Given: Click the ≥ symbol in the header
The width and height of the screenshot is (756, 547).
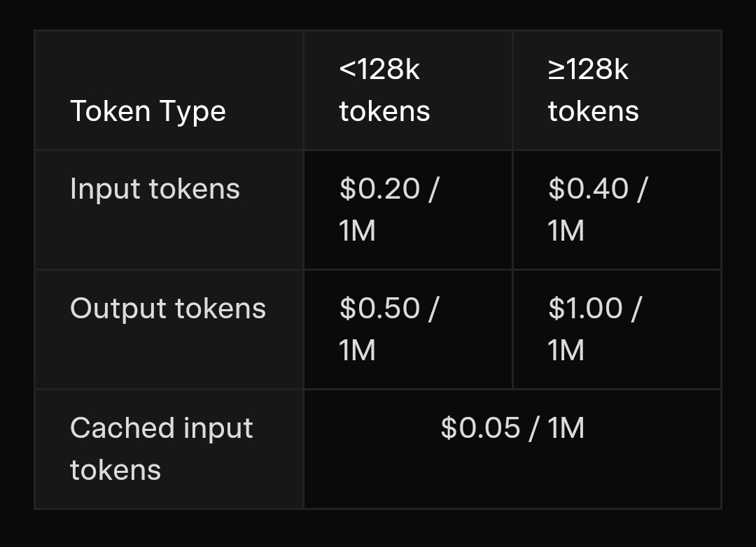Looking at the screenshot, I should [555, 70].
